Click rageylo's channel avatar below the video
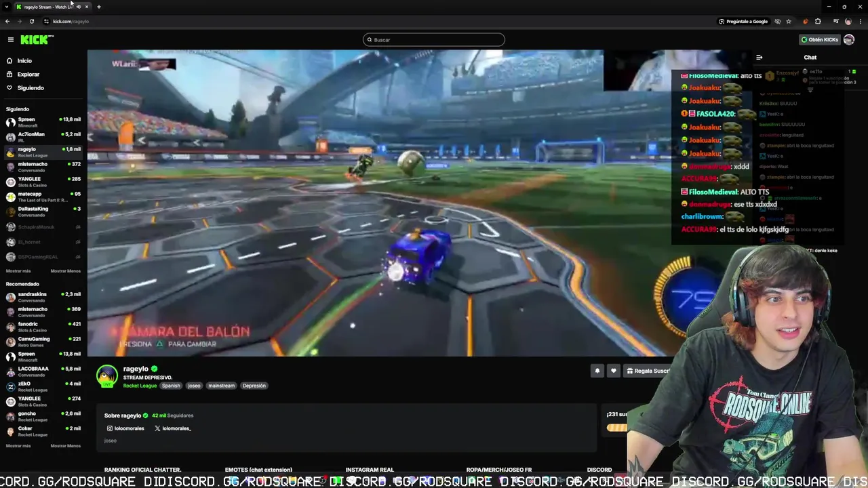 (x=106, y=375)
